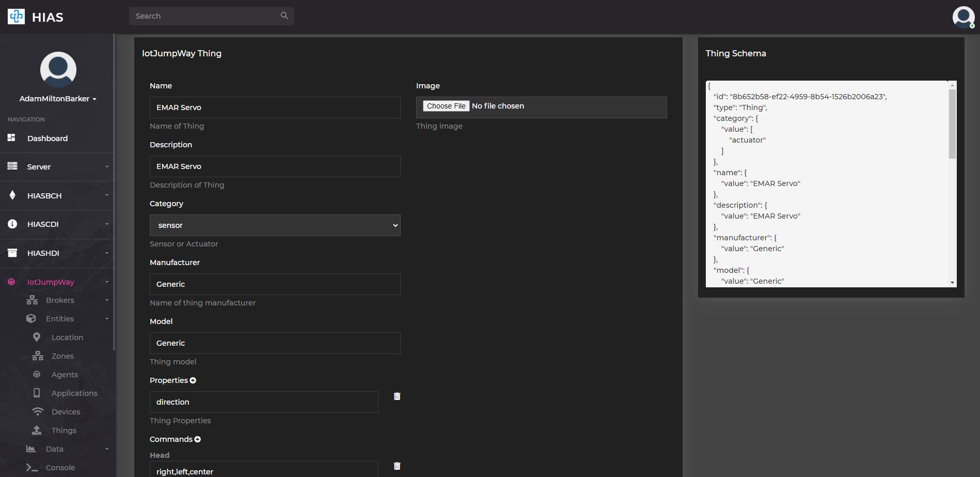
Task: Open the Location menu item
Action: tap(67, 337)
